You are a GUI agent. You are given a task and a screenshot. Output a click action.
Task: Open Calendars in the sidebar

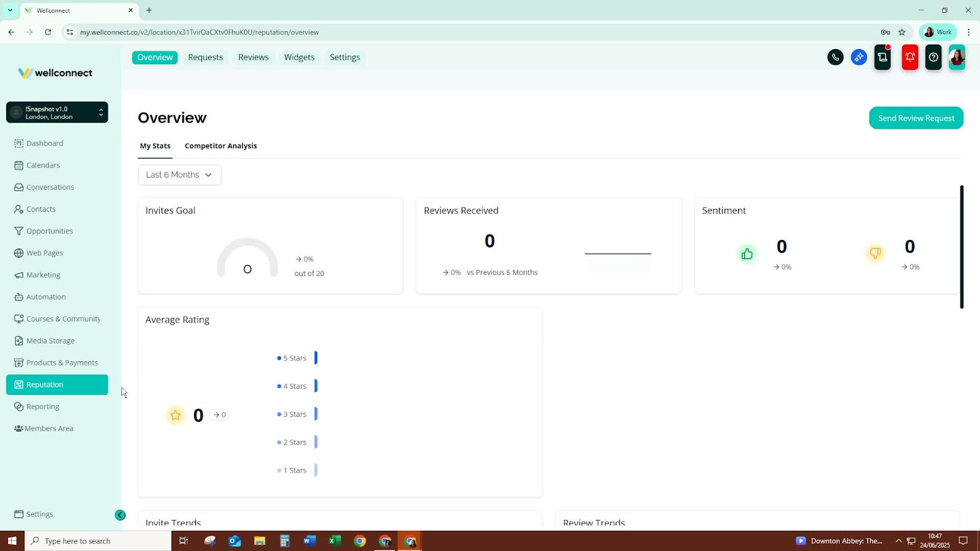[43, 165]
